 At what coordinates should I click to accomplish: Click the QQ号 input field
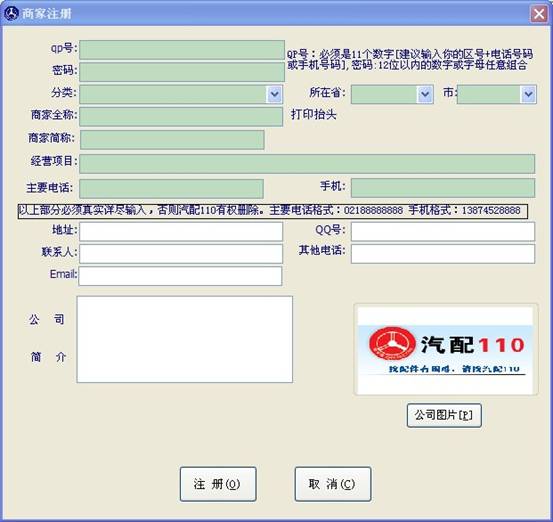click(x=443, y=232)
